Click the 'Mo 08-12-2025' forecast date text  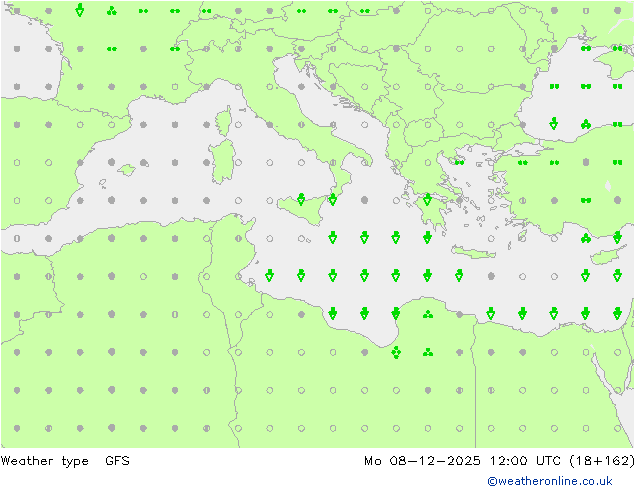(x=422, y=460)
